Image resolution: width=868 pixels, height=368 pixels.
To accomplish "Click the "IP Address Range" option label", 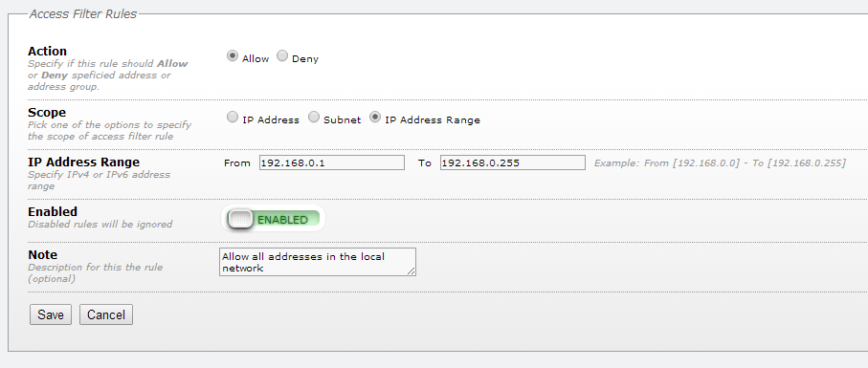I will pyautogui.click(x=433, y=119).
